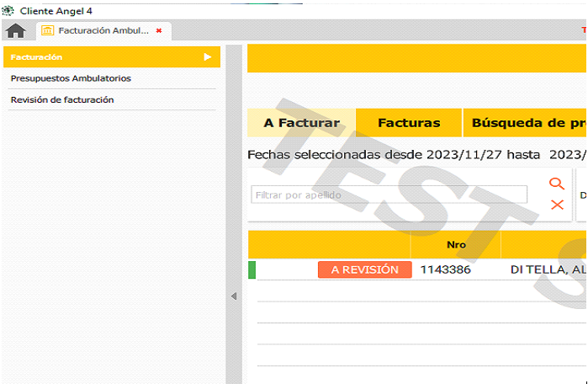The width and height of the screenshot is (588, 384).
Task: Click the green status indicator on the row
Action: [x=252, y=269]
